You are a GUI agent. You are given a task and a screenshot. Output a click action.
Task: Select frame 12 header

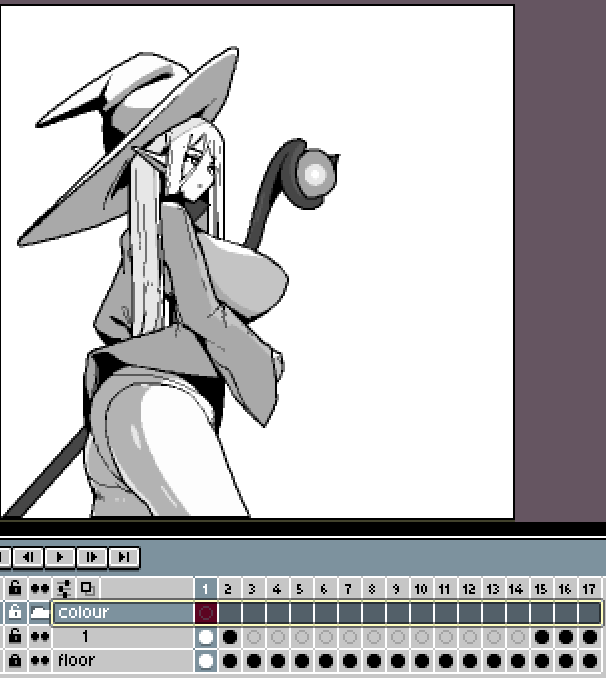coord(470,588)
